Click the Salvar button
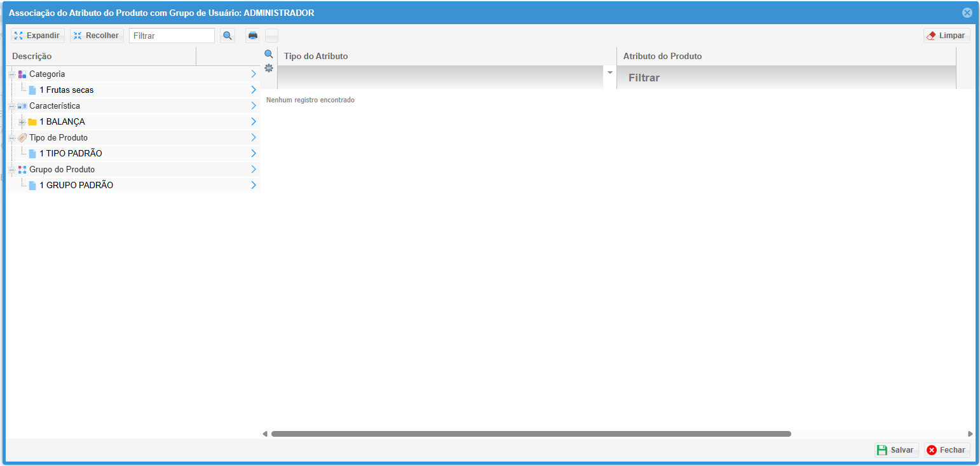The image size is (980, 466). (896, 450)
